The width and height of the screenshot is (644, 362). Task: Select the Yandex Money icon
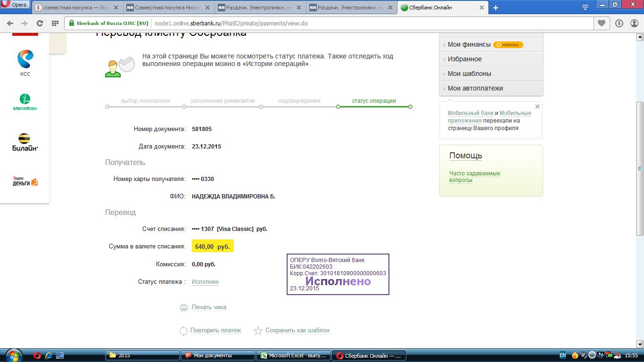click(25, 181)
